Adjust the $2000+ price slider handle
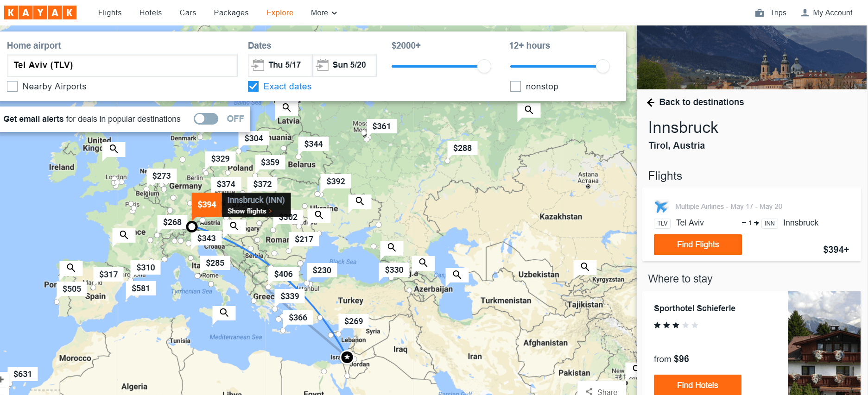868x395 pixels. tap(484, 66)
